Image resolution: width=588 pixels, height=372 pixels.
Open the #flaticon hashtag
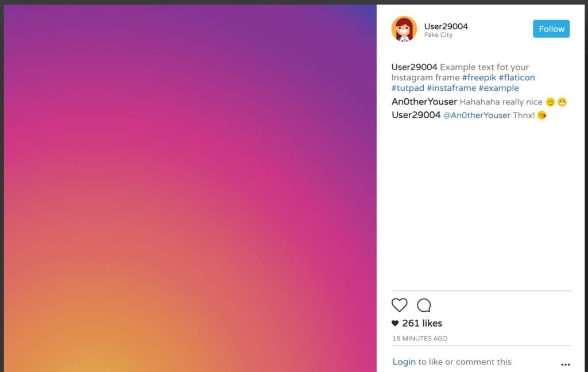coord(517,77)
